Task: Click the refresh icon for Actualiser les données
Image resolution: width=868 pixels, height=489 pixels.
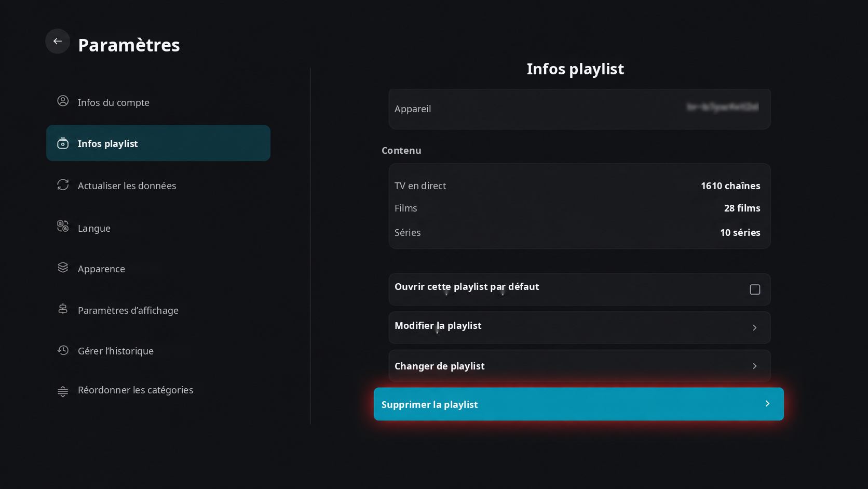Action: (x=63, y=184)
